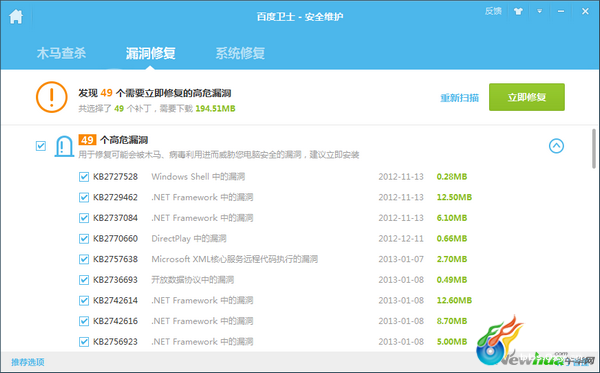Deselect the KB2757638 checkbox

coord(84,259)
